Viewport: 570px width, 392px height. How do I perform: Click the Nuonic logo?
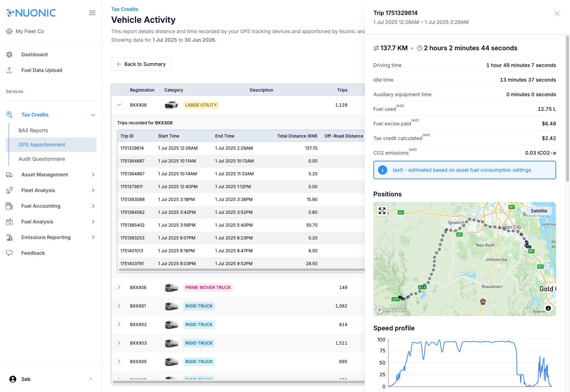click(31, 13)
